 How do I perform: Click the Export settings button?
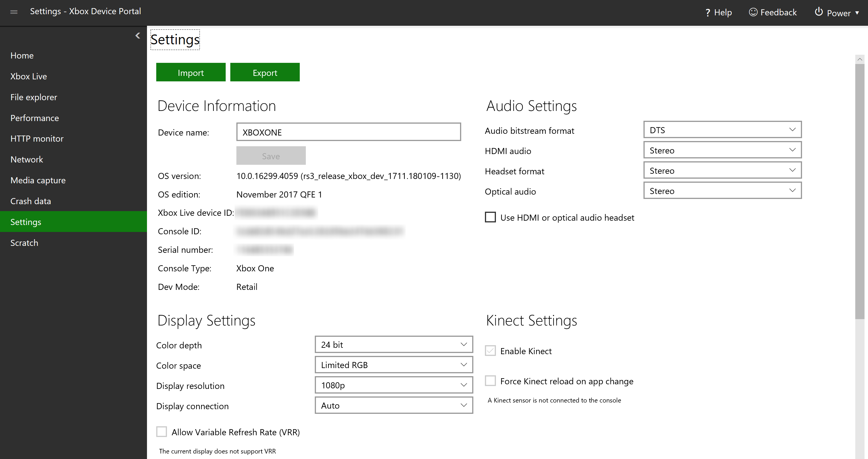[265, 72]
